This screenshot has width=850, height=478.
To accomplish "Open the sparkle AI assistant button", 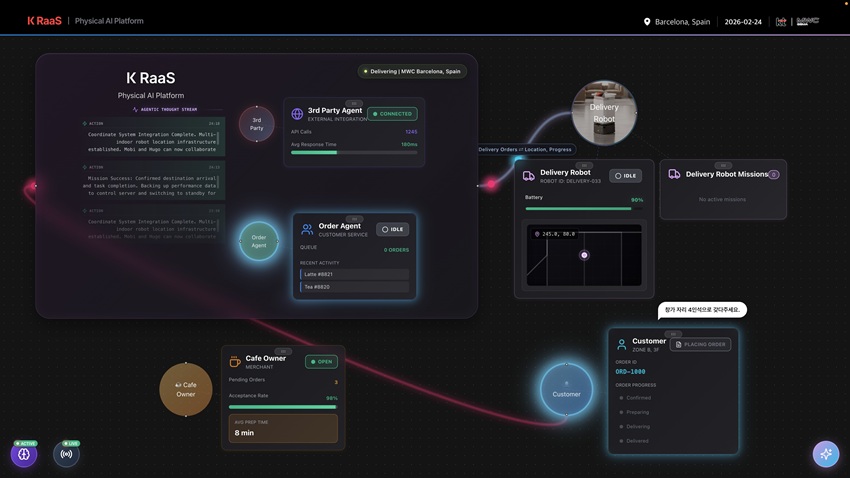I will 825,454.
